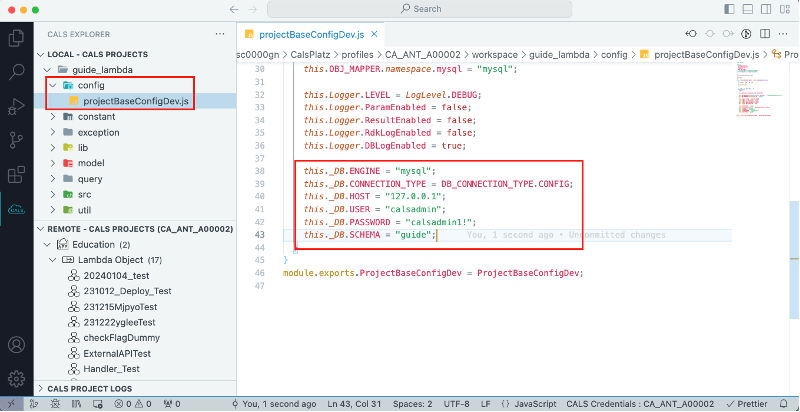The image size is (800, 412).
Task: Toggle GitLens file annotations icon
Action: 746,34
